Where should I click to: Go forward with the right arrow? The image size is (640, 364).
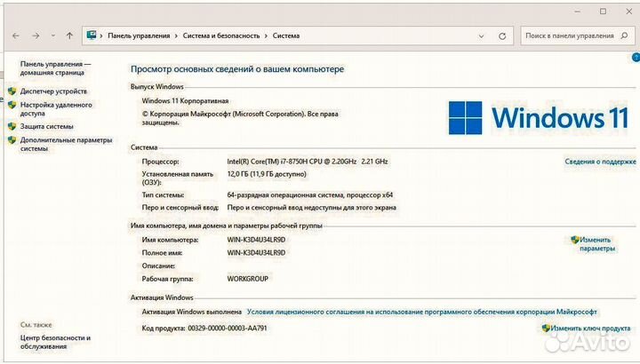coord(36,36)
